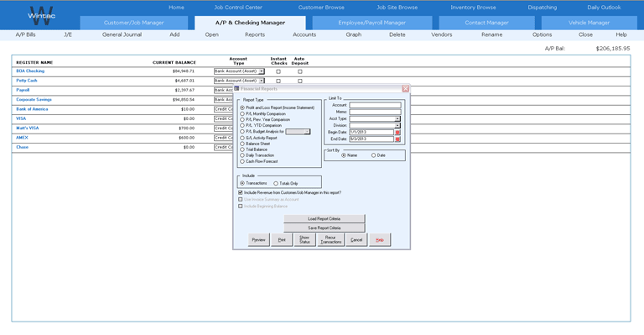Click Vendors menu item

[x=442, y=34]
